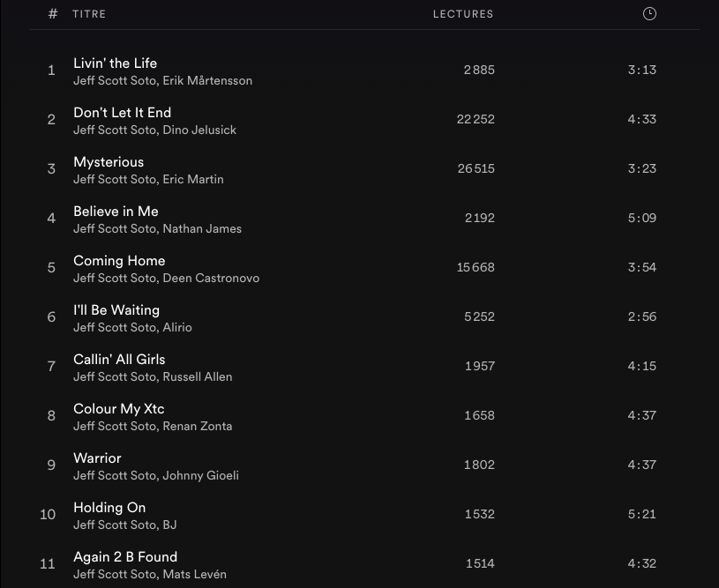719x588 pixels.
Task: Select the track Don't Let It End
Action: coord(122,113)
